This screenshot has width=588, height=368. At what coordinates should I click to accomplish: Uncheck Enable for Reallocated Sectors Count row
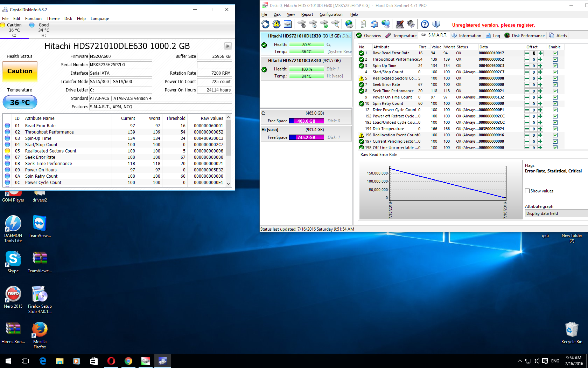pos(555,79)
